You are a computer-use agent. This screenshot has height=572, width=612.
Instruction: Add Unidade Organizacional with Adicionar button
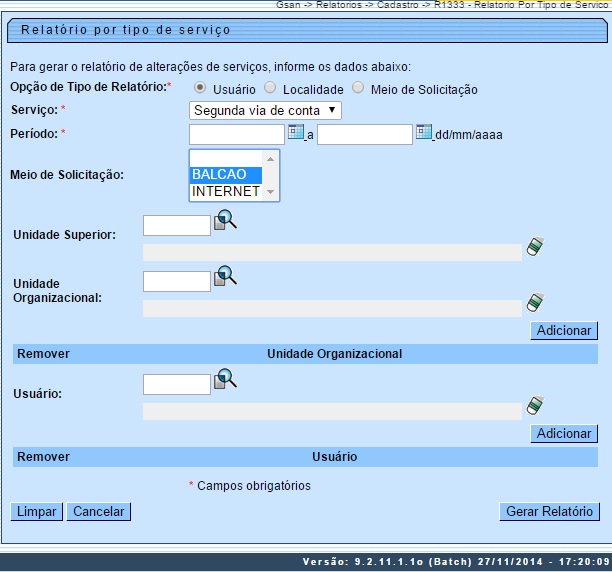point(564,330)
